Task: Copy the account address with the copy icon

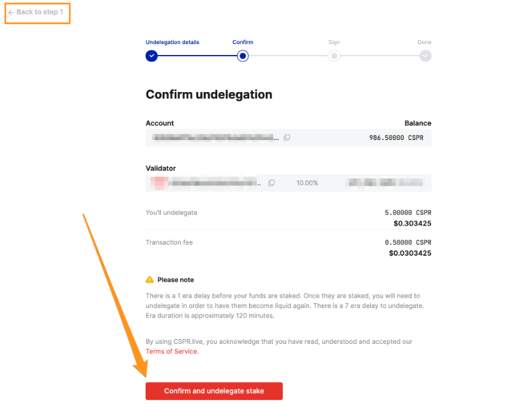Action: click(287, 137)
